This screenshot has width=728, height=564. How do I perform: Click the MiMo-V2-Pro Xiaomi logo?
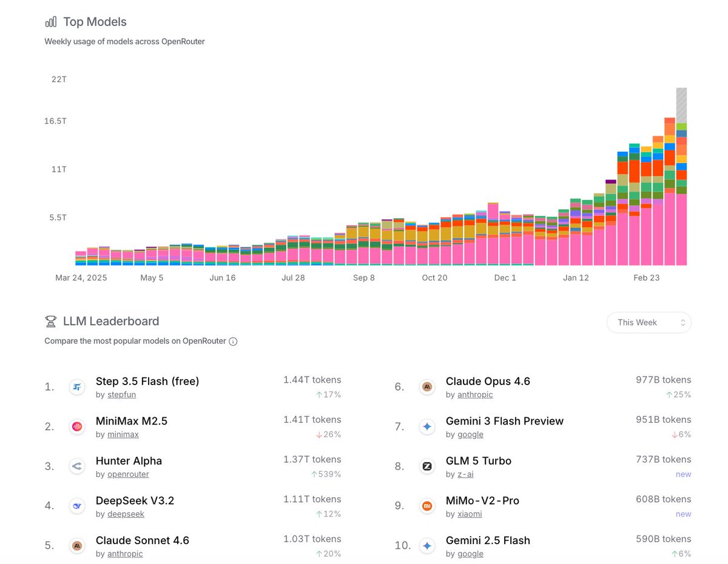click(x=427, y=506)
